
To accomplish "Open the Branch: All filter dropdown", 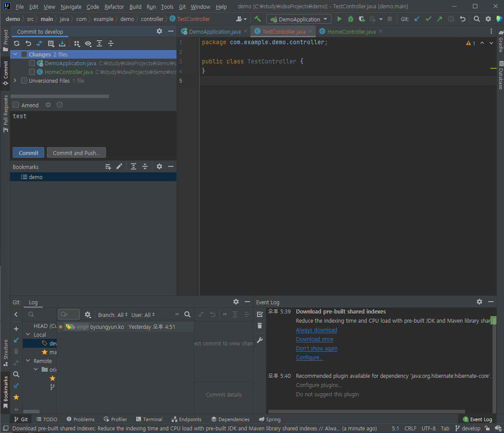I will pos(113,315).
